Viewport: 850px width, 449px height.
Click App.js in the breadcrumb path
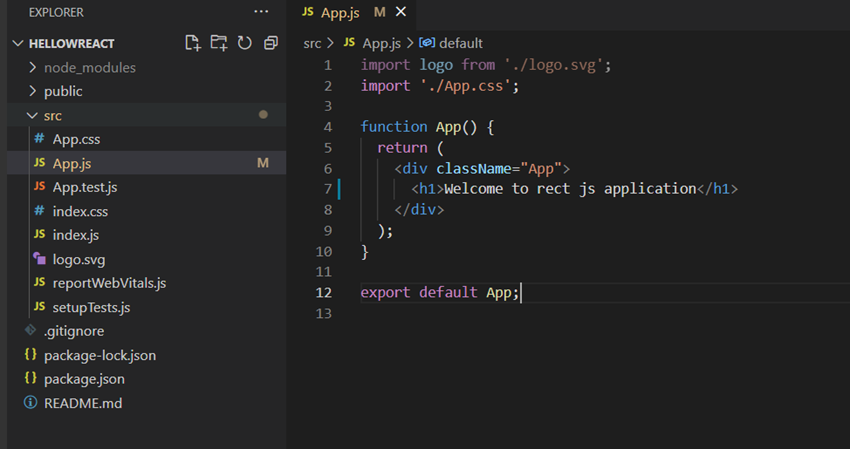(380, 43)
